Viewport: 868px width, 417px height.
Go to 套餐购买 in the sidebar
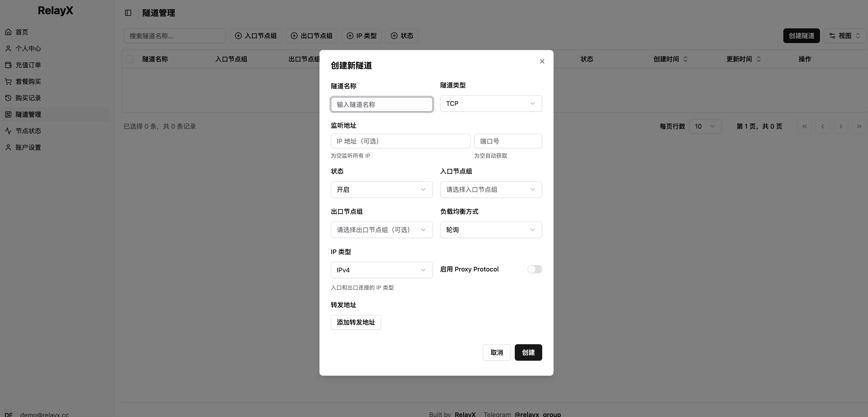[28, 81]
